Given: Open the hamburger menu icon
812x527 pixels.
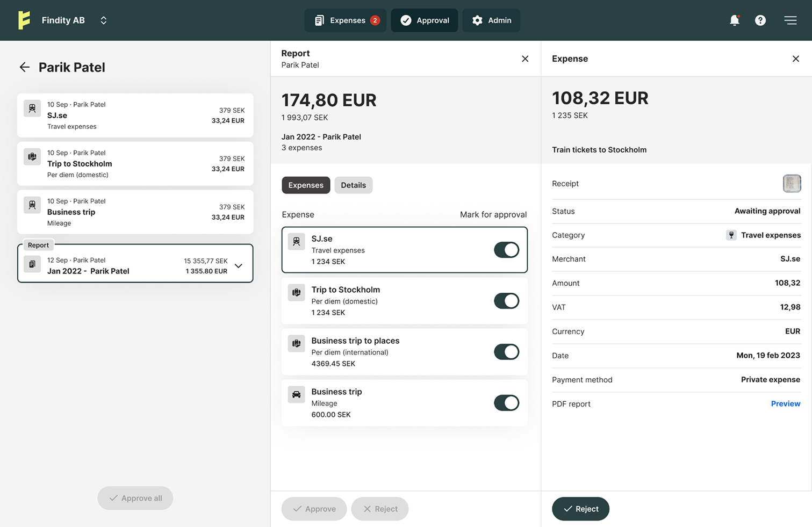Looking at the screenshot, I should pyautogui.click(x=790, y=20).
